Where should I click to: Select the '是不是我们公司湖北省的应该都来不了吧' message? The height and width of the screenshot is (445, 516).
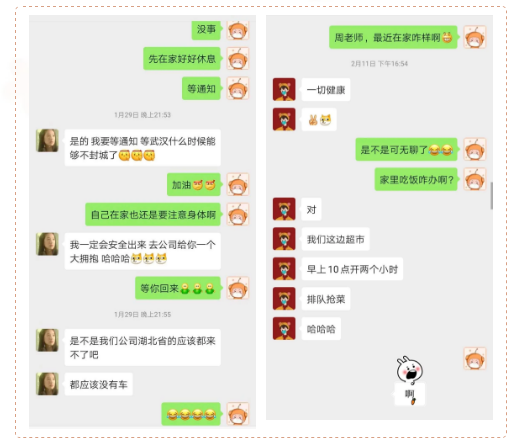(143, 347)
